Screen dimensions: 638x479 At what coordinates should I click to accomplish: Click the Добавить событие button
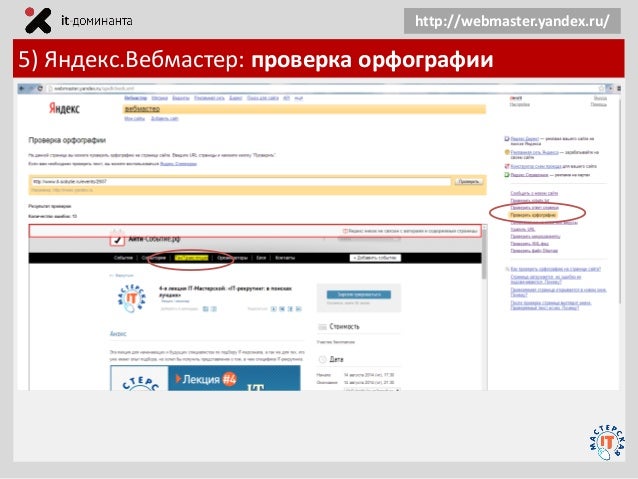(375, 258)
